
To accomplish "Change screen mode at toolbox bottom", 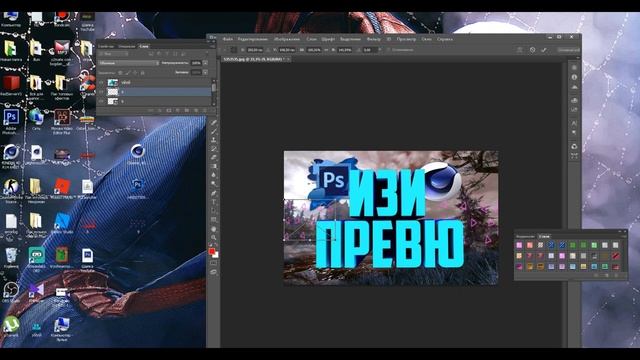I will pos(213,272).
